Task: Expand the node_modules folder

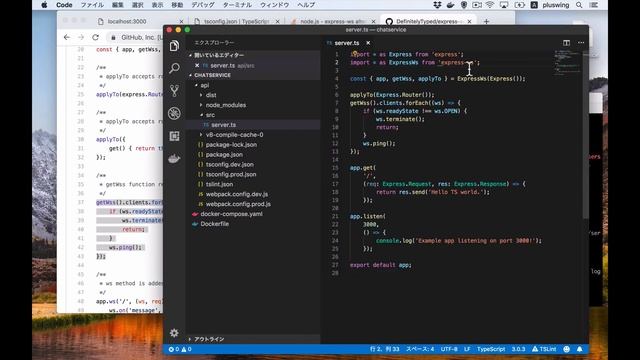Action: [x=201, y=105]
